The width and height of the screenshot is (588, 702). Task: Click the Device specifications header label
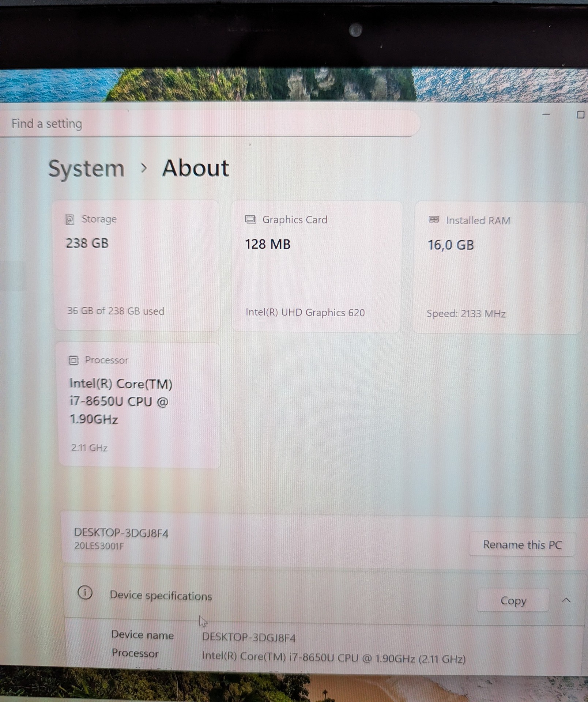(x=161, y=596)
